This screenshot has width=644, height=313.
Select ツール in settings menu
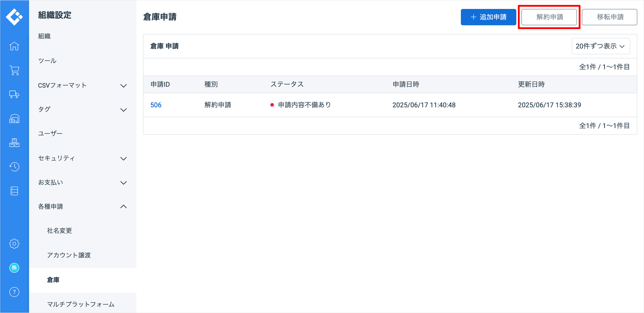click(x=47, y=61)
